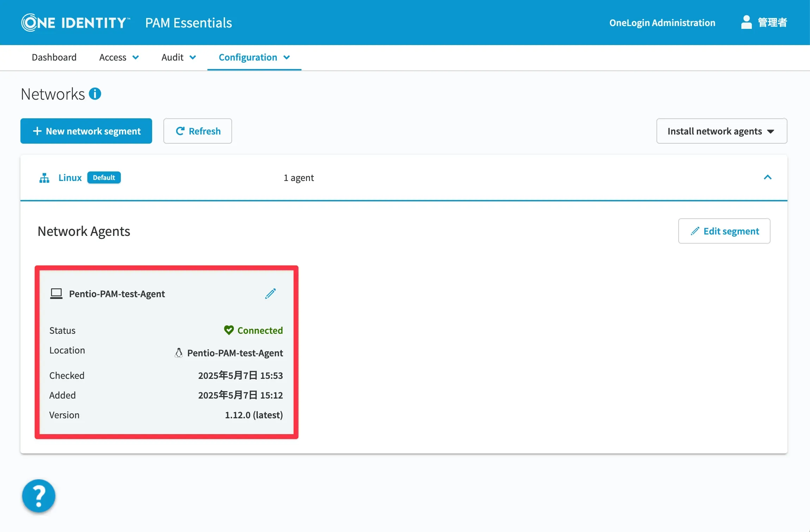Expand the Access menu
Screen dimensions: 810x532
tap(119, 57)
